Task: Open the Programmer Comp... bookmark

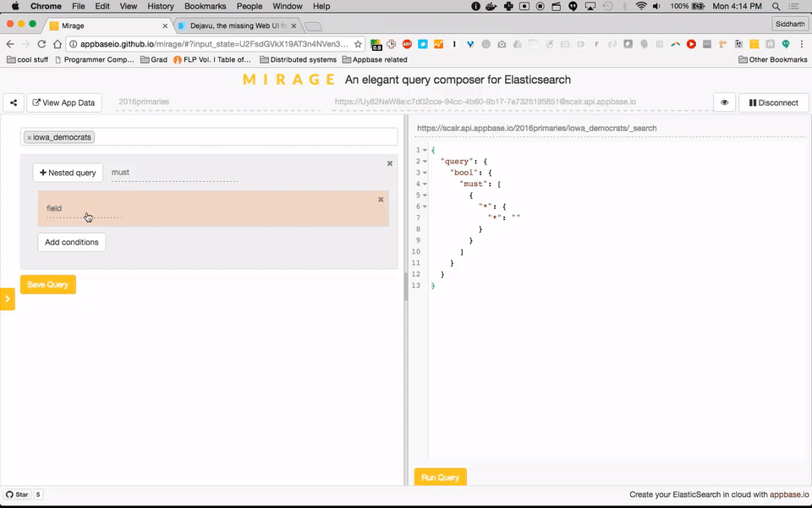Action: click(94, 59)
